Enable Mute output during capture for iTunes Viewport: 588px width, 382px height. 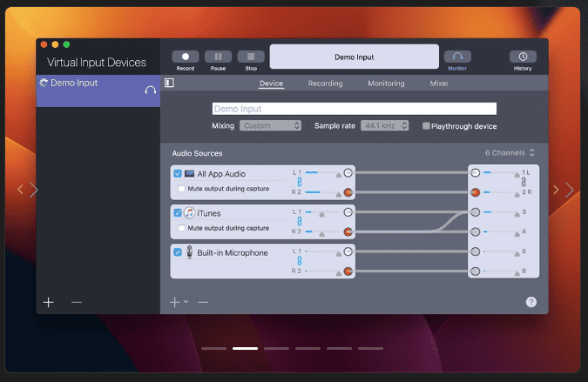(x=181, y=228)
